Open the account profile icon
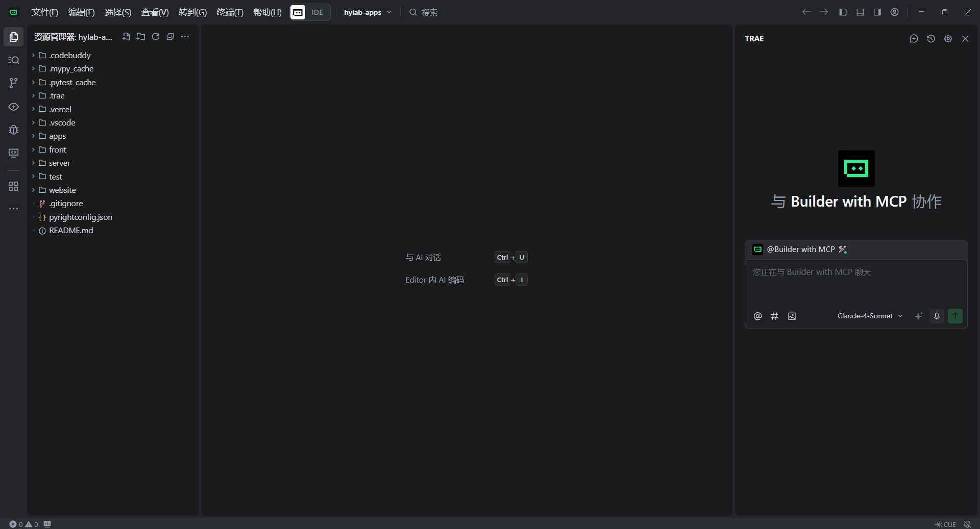 coord(894,12)
